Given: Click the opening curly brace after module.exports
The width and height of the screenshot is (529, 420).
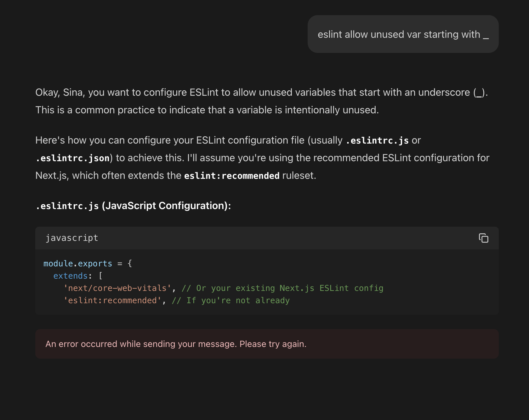Looking at the screenshot, I should click(130, 264).
